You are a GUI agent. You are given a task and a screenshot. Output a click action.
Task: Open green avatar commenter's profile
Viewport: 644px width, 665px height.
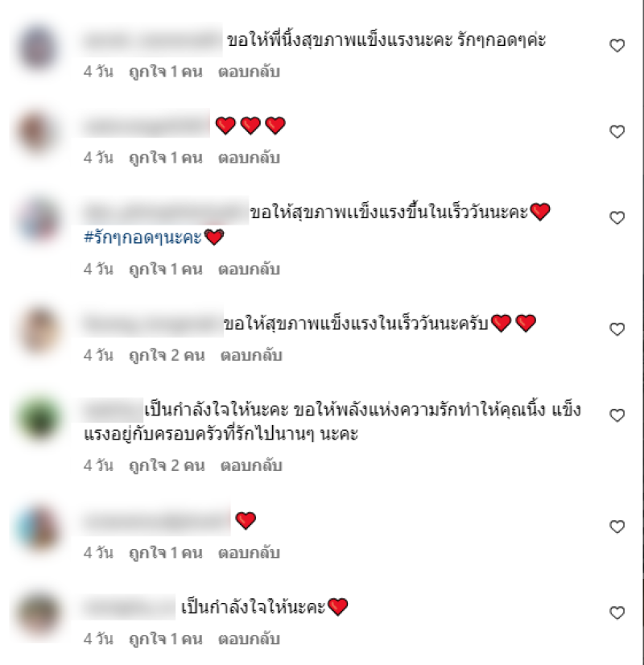click(39, 417)
